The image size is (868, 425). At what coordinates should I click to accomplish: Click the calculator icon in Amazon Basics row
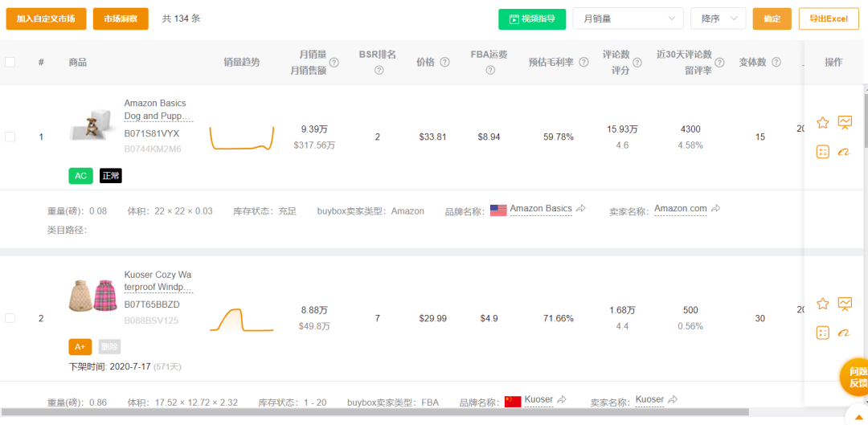coord(823,152)
